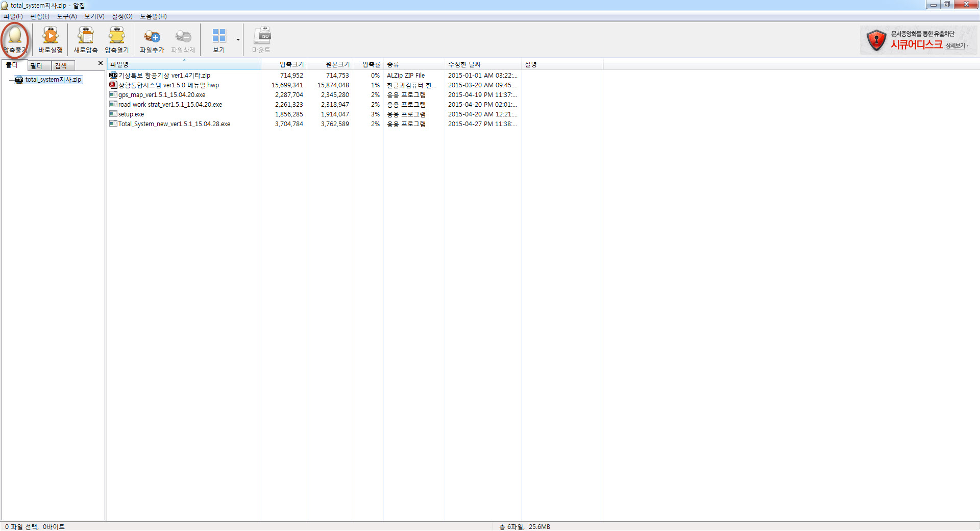The height and width of the screenshot is (531, 980).
Task: Click the 파일추가 add file icon
Action: coord(152,39)
